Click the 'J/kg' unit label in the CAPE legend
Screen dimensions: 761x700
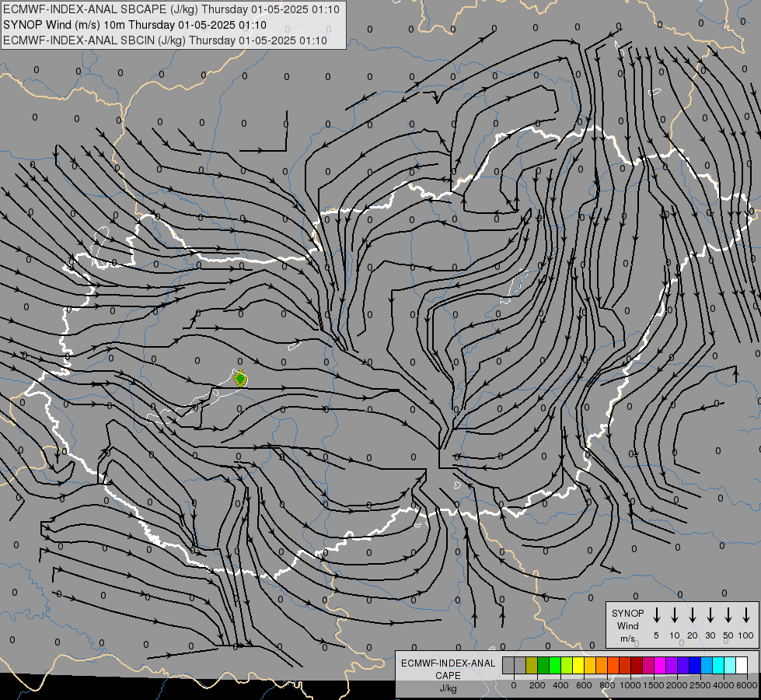pos(448,688)
